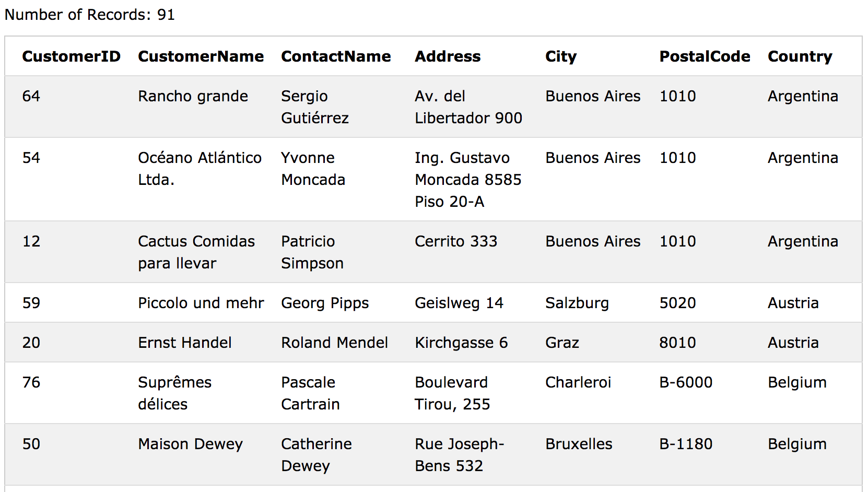Click the City column header
Image resolution: width=868 pixels, height=492 pixels.
tap(561, 56)
